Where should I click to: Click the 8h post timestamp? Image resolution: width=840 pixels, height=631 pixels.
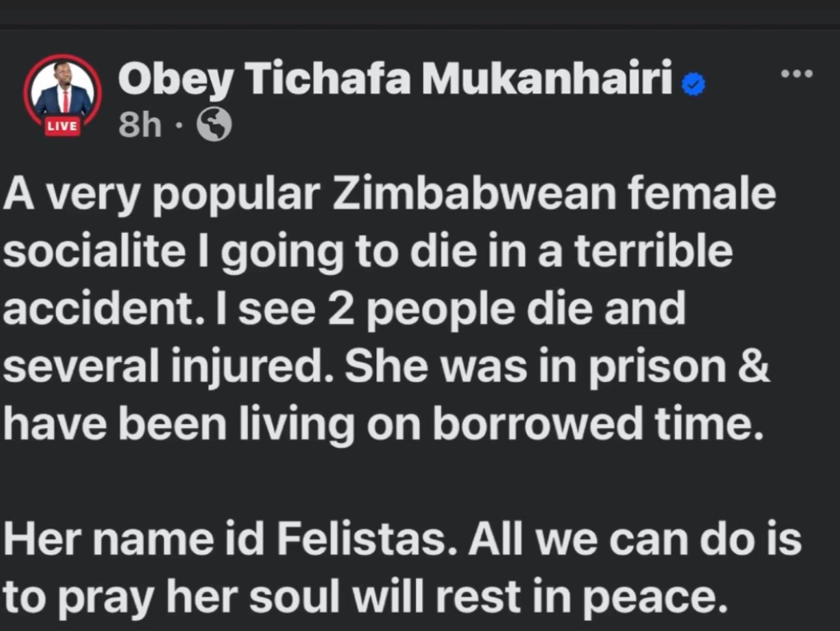point(140,124)
